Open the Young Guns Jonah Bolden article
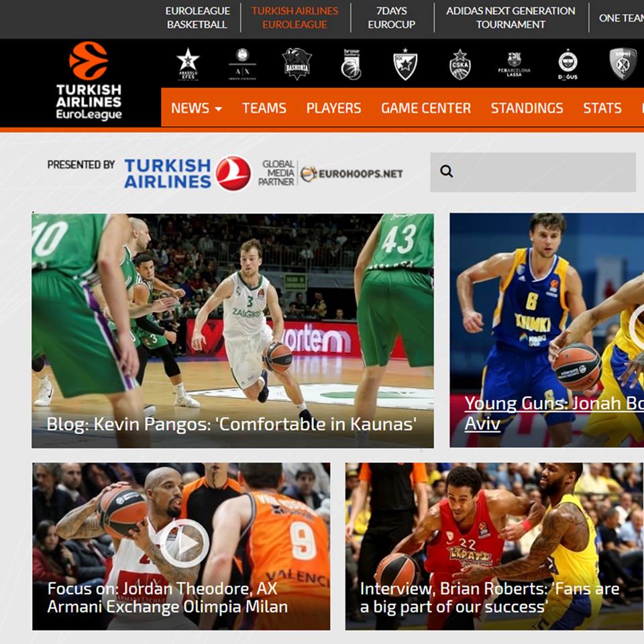The image size is (644, 644). (554, 413)
